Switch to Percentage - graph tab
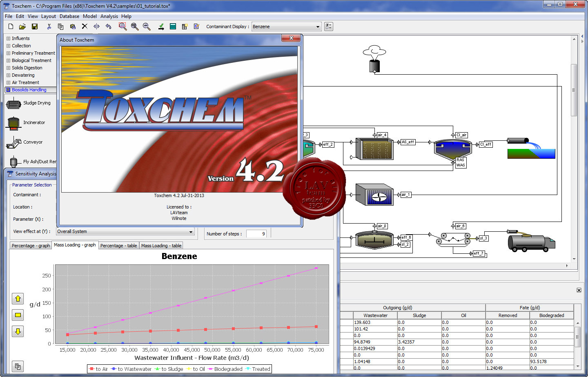 pyautogui.click(x=31, y=246)
